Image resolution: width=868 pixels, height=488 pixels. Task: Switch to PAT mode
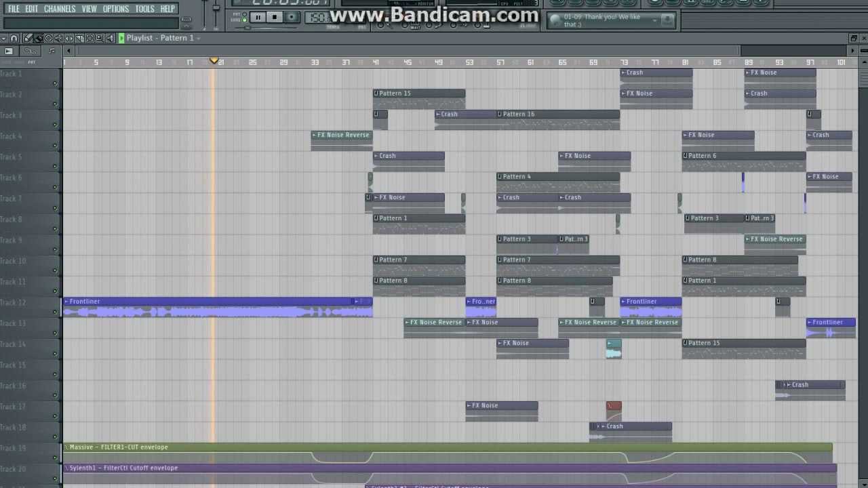pyautogui.click(x=244, y=14)
